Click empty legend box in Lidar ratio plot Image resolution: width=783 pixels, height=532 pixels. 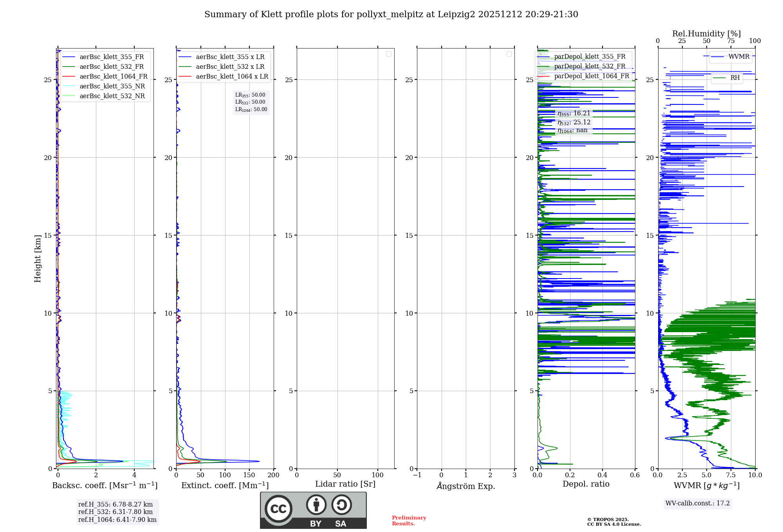click(x=388, y=54)
